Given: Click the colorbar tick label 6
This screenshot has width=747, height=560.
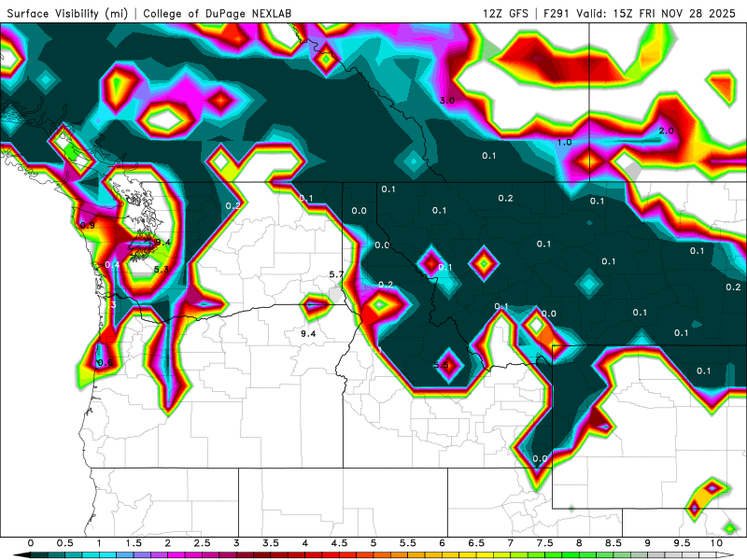Looking at the screenshot, I should click(x=442, y=543).
